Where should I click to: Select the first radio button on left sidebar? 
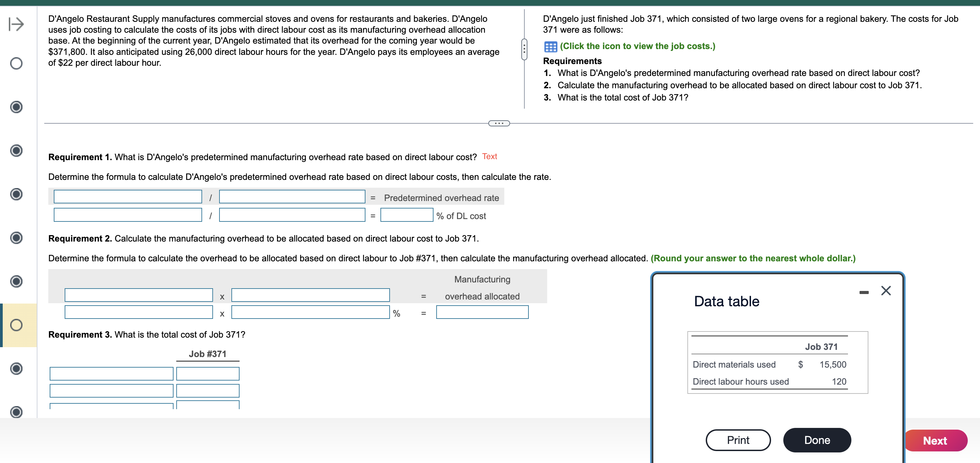click(x=17, y=63)
